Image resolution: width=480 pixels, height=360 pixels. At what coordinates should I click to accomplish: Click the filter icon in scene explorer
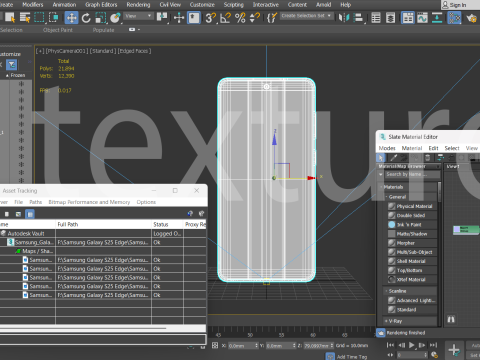point(12,65)
